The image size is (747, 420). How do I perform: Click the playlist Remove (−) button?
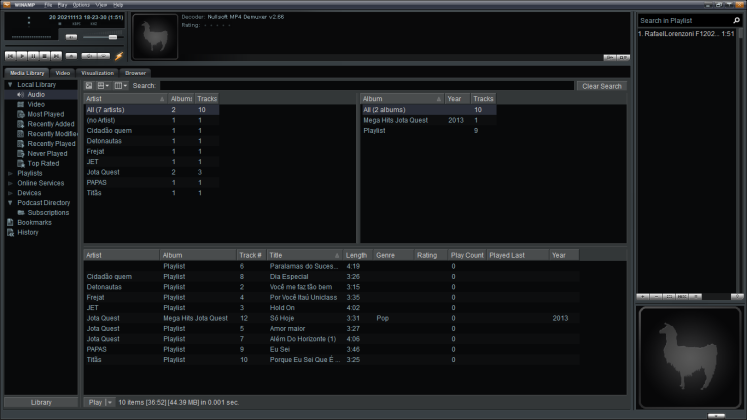(656, 296)
